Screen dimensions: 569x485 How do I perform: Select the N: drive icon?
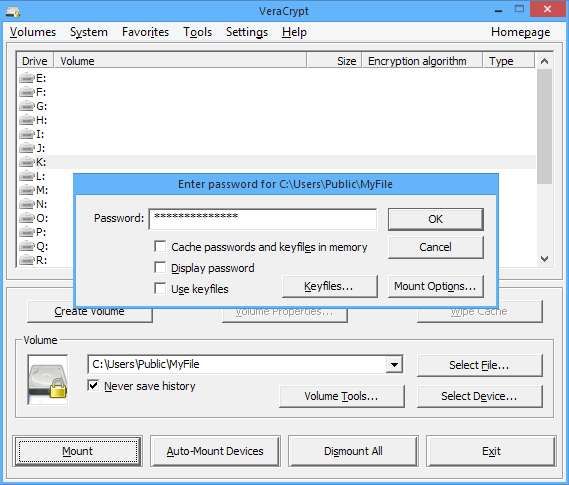[27, 204]
